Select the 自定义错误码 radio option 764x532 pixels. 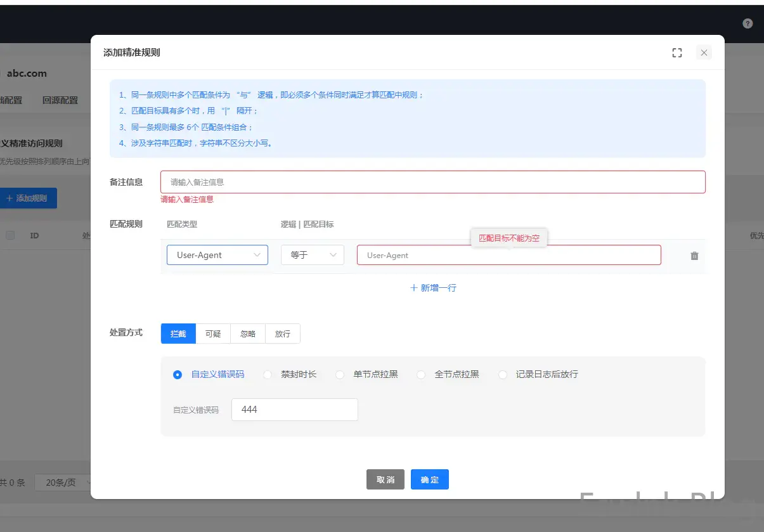click(x=178, y=375)
